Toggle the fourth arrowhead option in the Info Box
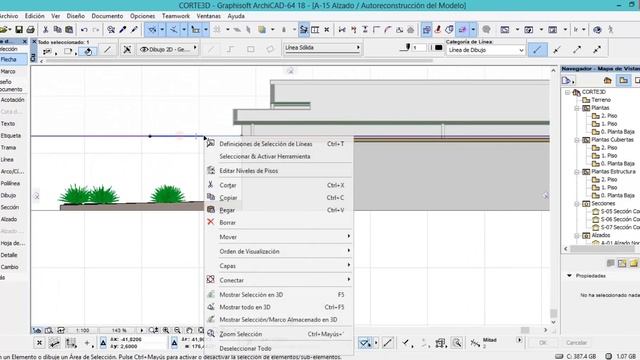 tap(597, 50)
